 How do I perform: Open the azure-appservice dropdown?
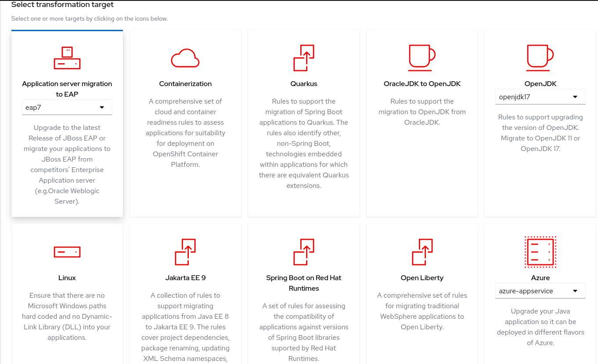click(540, 291)
